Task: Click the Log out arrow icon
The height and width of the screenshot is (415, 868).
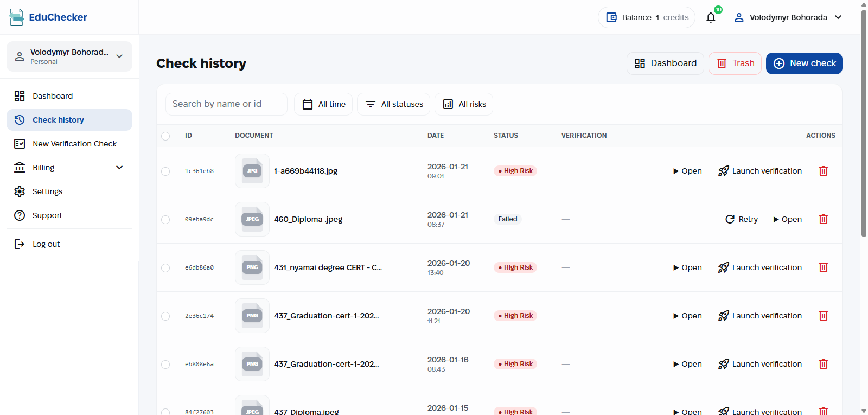Action: (20, 244)
